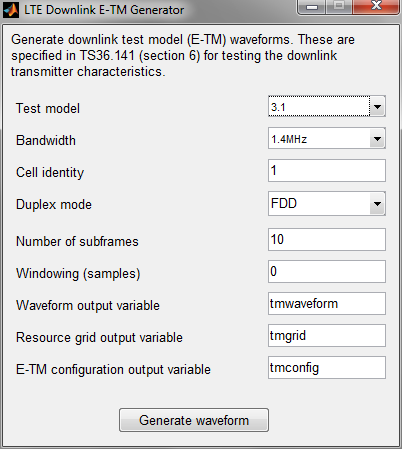Open the Test model dropdown
The width and height of the screenshot is (402, 449).
pyautogui.click(x=327, y=106)
